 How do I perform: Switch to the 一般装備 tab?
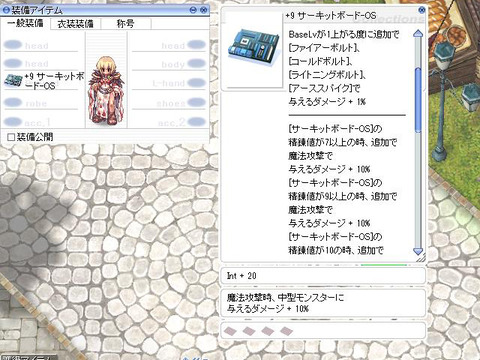(x=25, y=23)
